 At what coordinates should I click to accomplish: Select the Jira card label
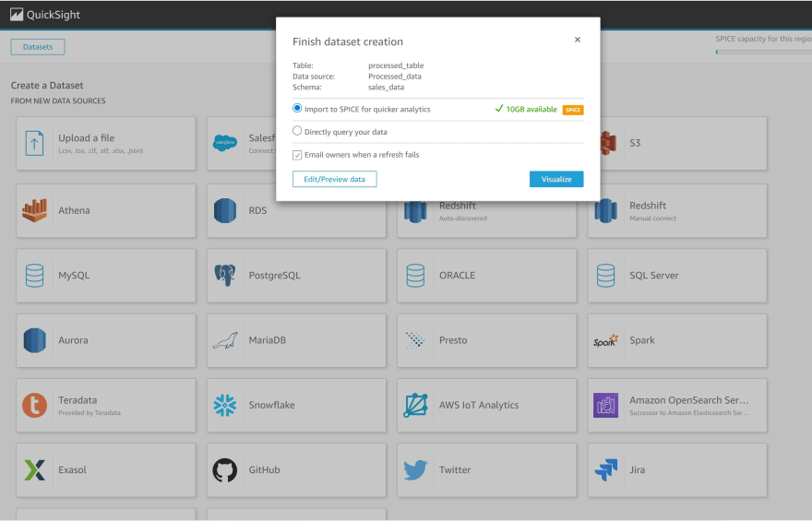tap(638, 470)
